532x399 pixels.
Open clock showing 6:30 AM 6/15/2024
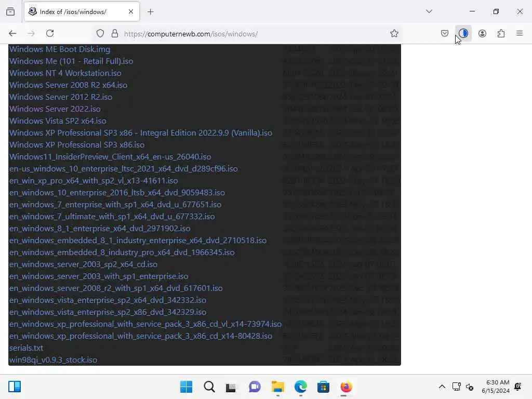pos(496,387)
